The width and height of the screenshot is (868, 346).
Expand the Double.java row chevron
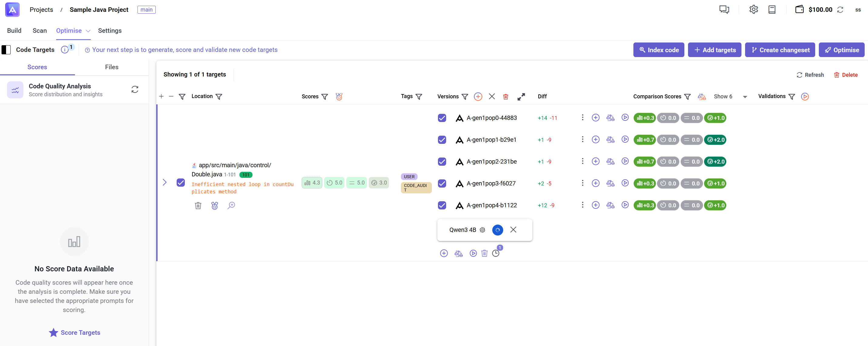coord(165,182)
